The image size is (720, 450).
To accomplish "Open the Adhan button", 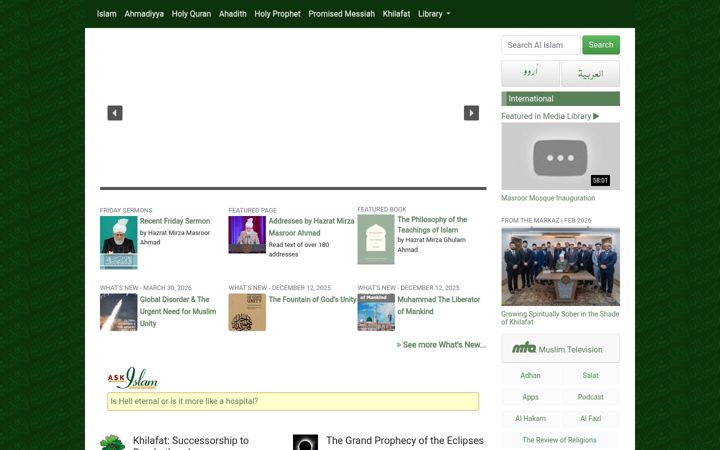I will 530,376.
